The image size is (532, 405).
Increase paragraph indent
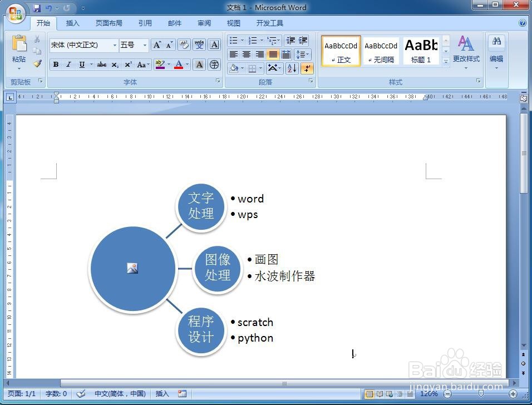pos(303,41)
